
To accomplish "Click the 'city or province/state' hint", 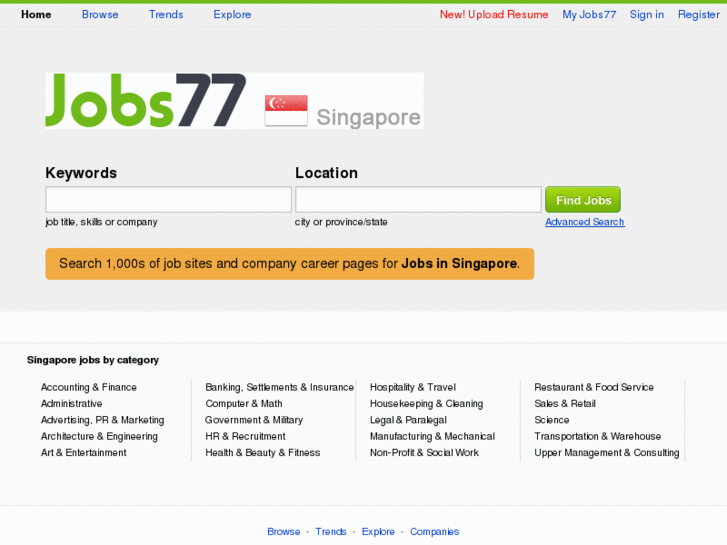I will [341, 222].
